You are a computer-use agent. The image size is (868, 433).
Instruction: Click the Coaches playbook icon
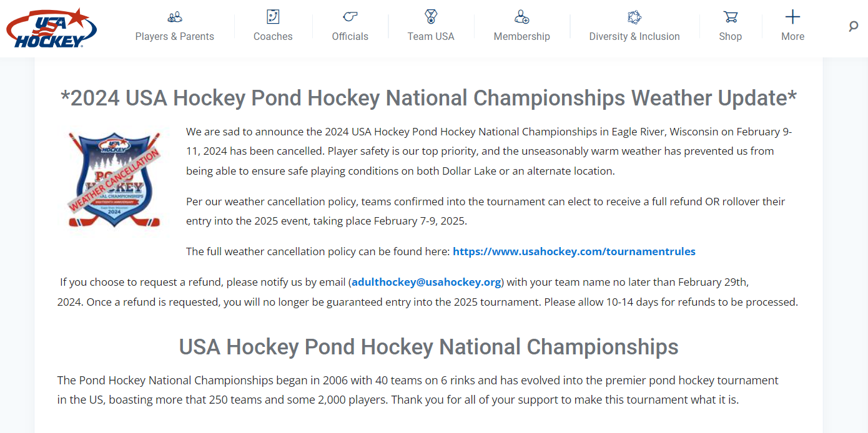[273, 17]
